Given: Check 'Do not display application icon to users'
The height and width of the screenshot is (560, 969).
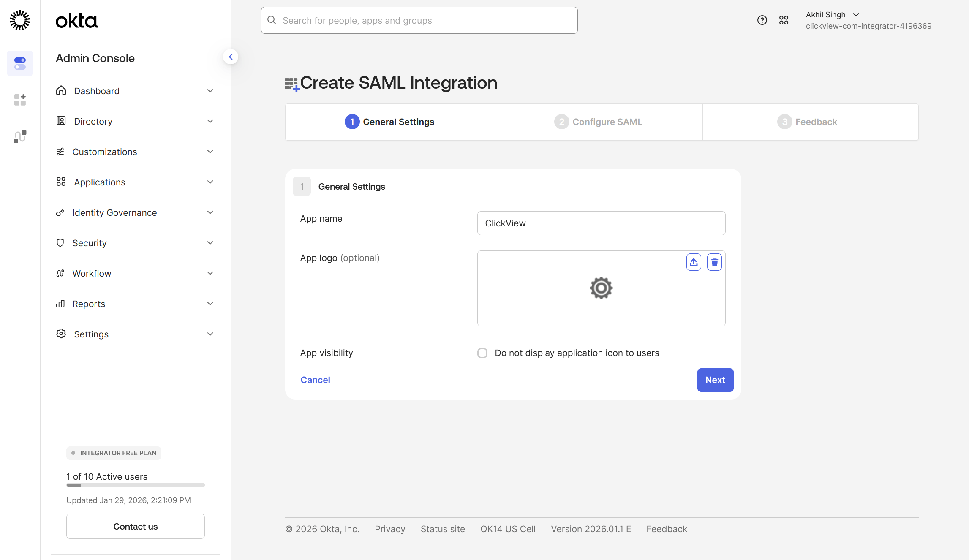Looking at the screenshot, I should coord(482,353).
